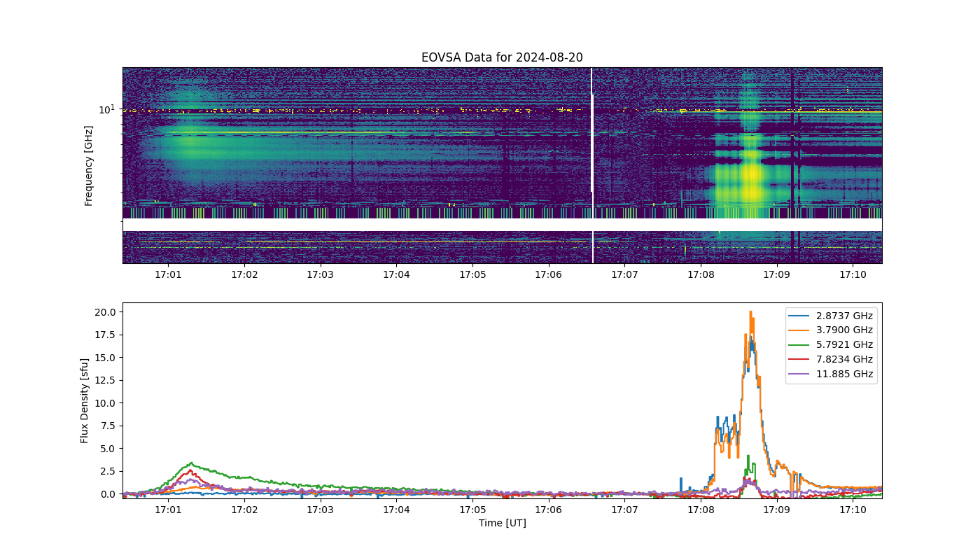Click the green line swatch in the legend

click(x=800, y=345)
